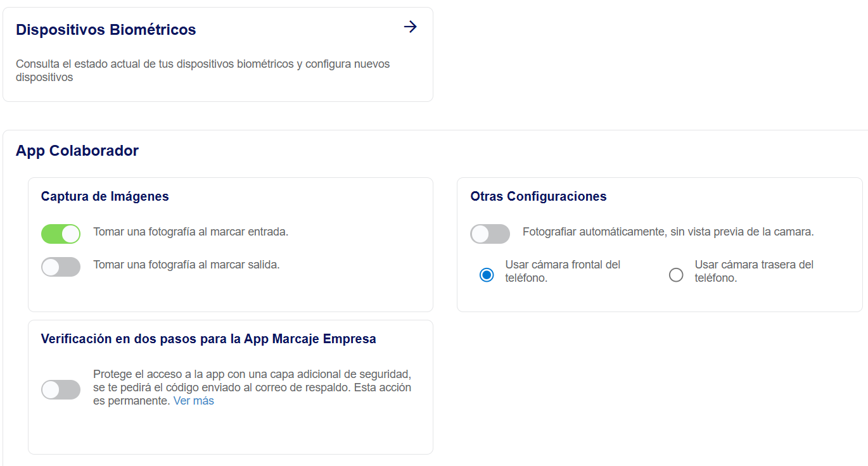
Task: Click the 'Fotografiar automáticamente' label text
Action: 668,232
